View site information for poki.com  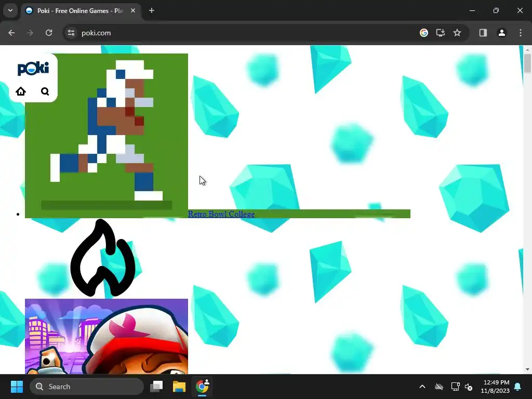(x=71, y=33)
